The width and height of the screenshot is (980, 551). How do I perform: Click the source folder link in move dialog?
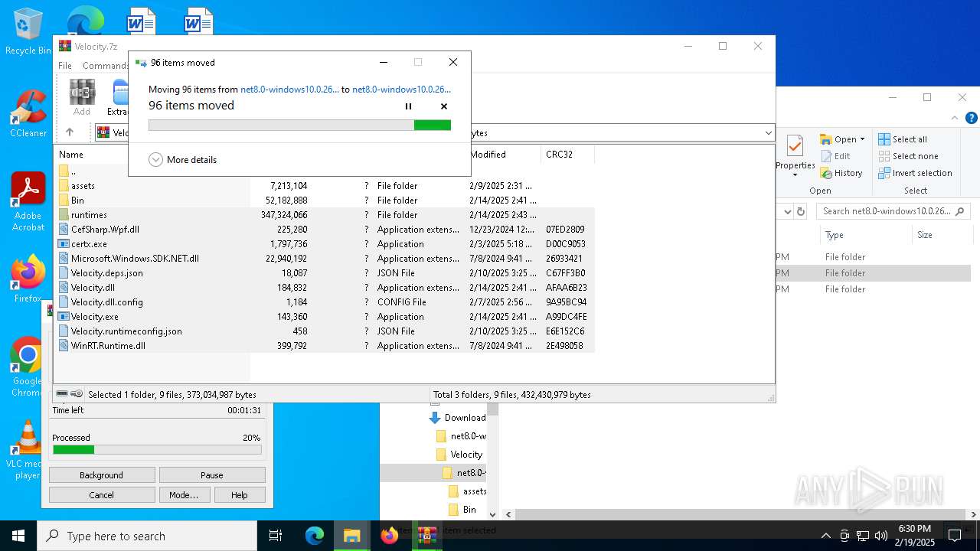(289, 90)
